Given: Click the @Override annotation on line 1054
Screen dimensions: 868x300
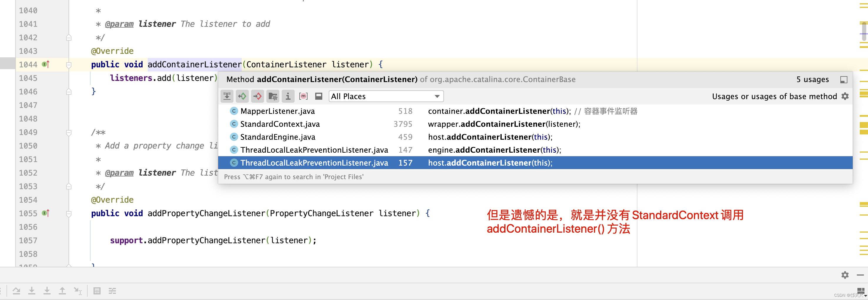Looking at the screenshot, I should point(112,200).
